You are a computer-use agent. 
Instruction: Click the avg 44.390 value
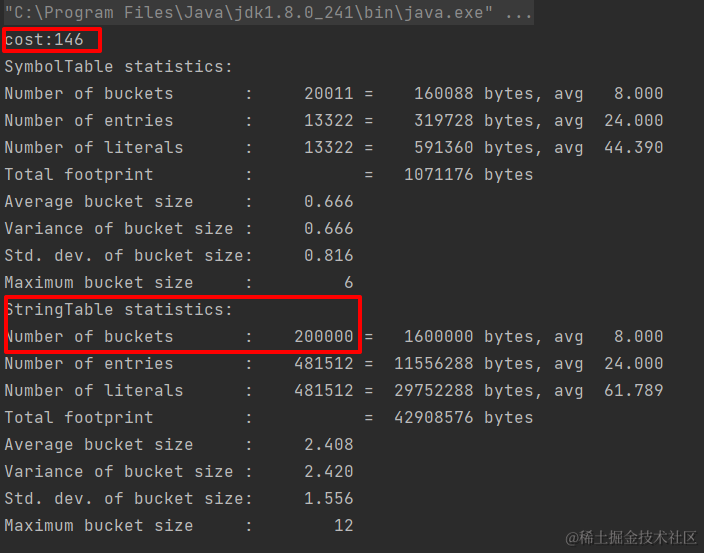pos(634,148)
